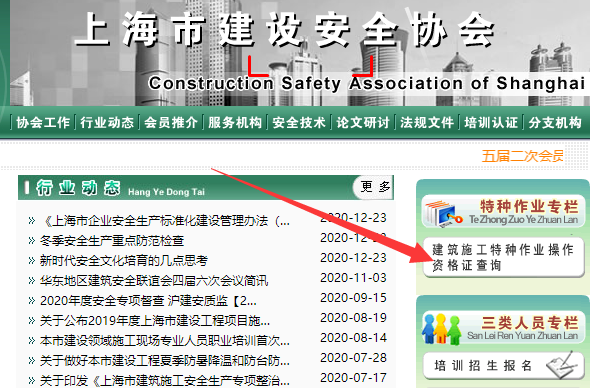Open news 《上海市企业安全生产标准化建设管理办法

pyautogui.click(x=165, y=221)
